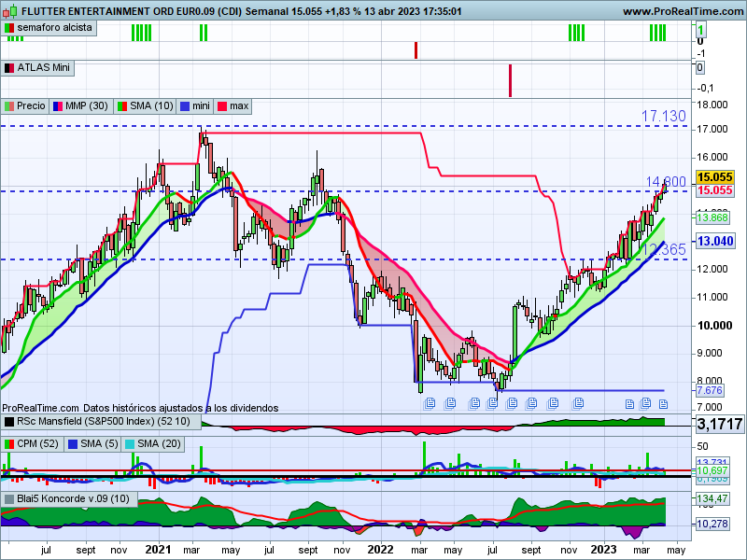Open the news document icon overlapping the July 2022 candle wick
The image size is (747, 560).
pyautogui.click(x=492, y=404)
